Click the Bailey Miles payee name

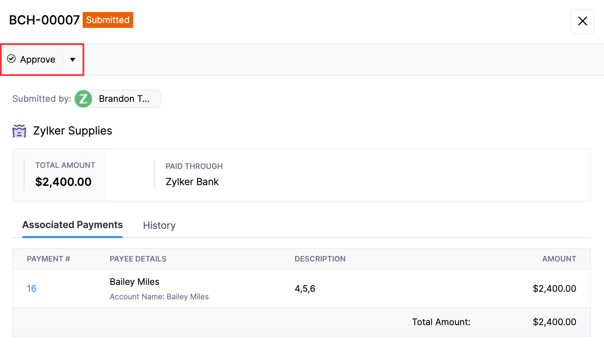point(134,282)
